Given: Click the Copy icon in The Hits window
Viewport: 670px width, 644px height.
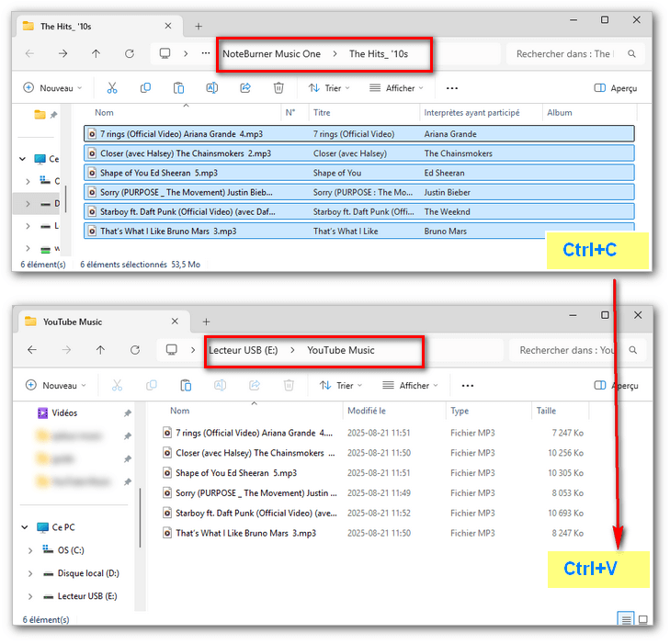Looking at the screenshot, I should [145, 88].
